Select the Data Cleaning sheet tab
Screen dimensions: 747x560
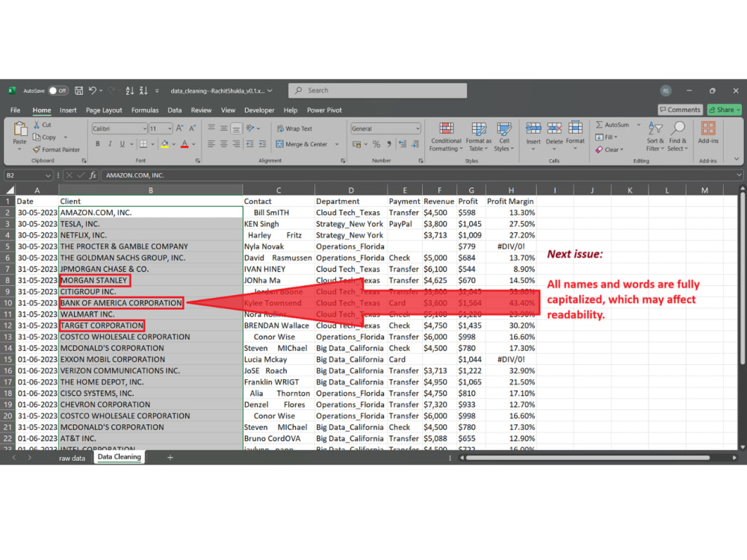click(119, 457)
